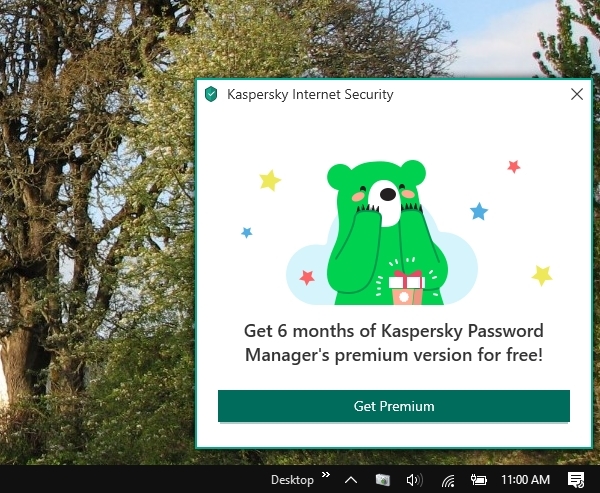
Task: Expand the Desktop toolbar double chevron
Action: coord(326,475)
